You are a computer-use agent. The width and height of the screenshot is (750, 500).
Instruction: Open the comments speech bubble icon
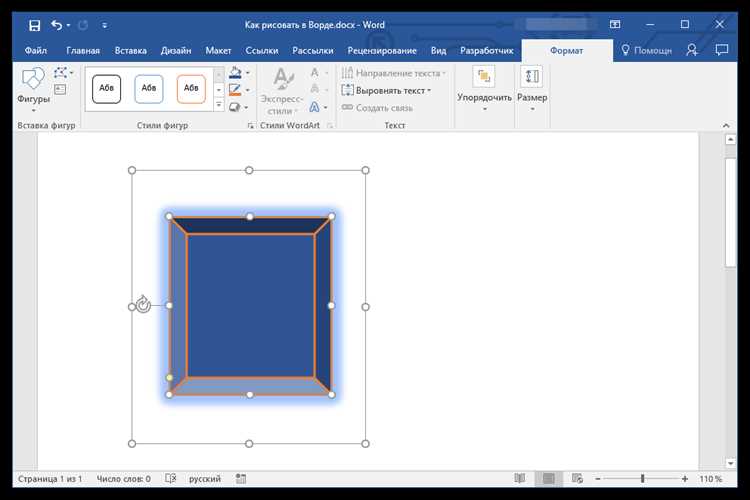[721, 50]
